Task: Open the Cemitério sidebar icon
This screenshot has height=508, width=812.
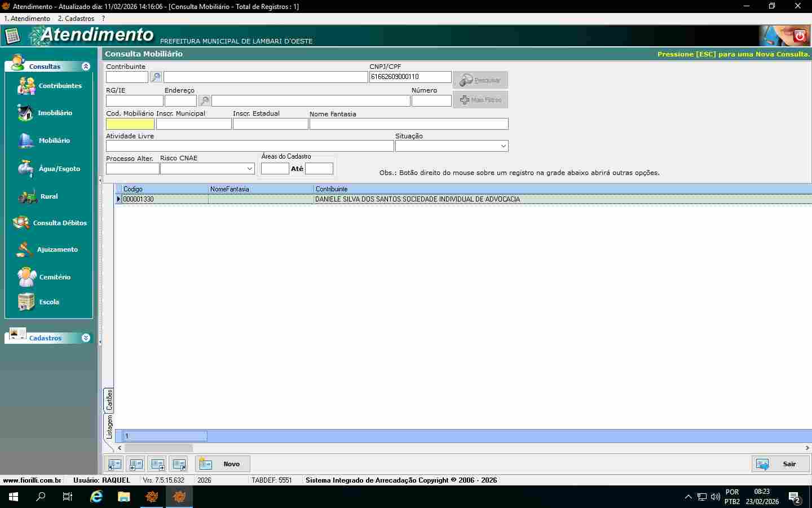Action: point(27,277)
